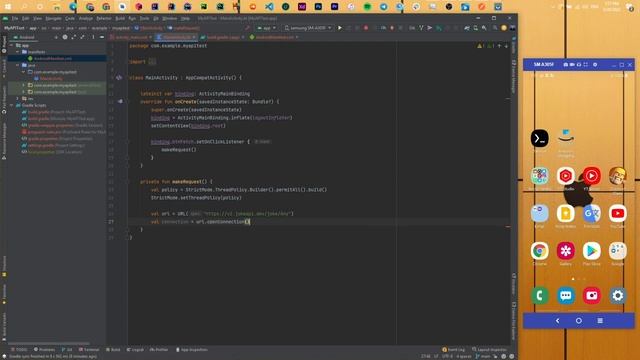Expand the folded import block in the editor

[152, 62]
